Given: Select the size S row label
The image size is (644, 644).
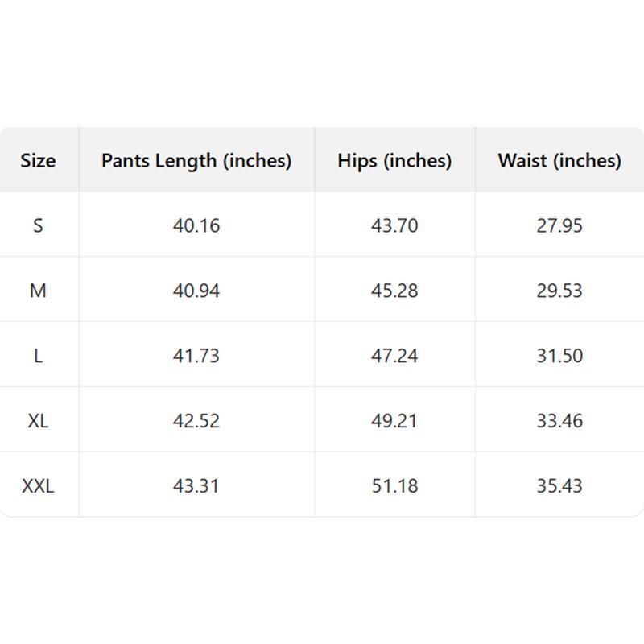Looking at the screenshot, I should pyautogui.click(x=38, y=225).
